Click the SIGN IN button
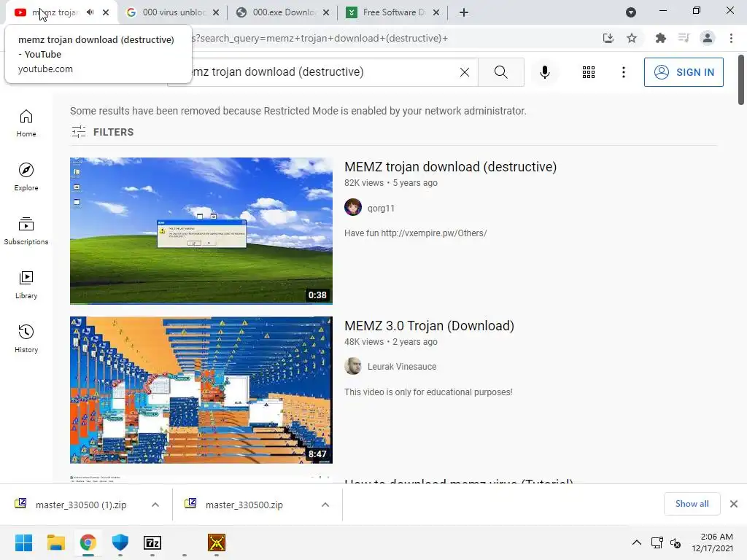This screenshot has width=747, height=560. click(684, 72)
